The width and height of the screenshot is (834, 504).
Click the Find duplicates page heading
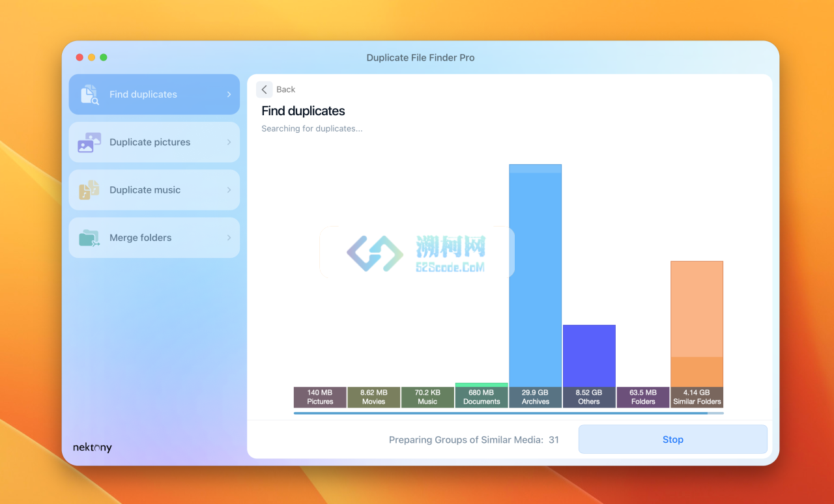click(303, 111)
